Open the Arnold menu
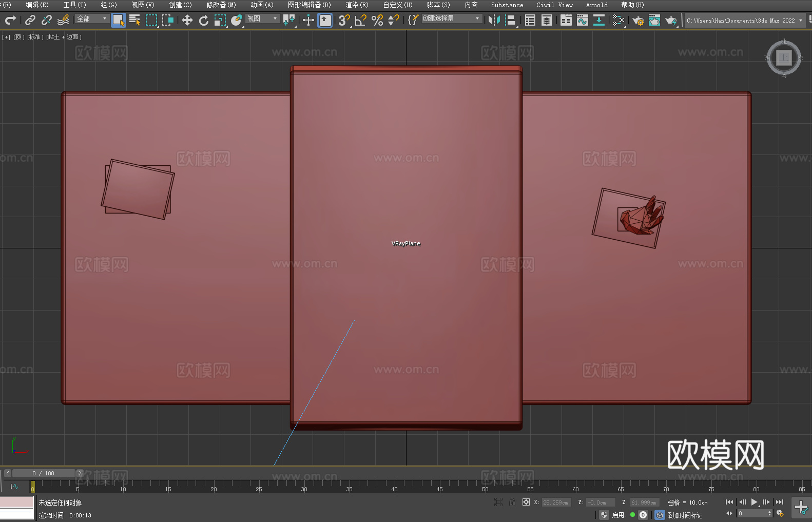 point(597,5)
